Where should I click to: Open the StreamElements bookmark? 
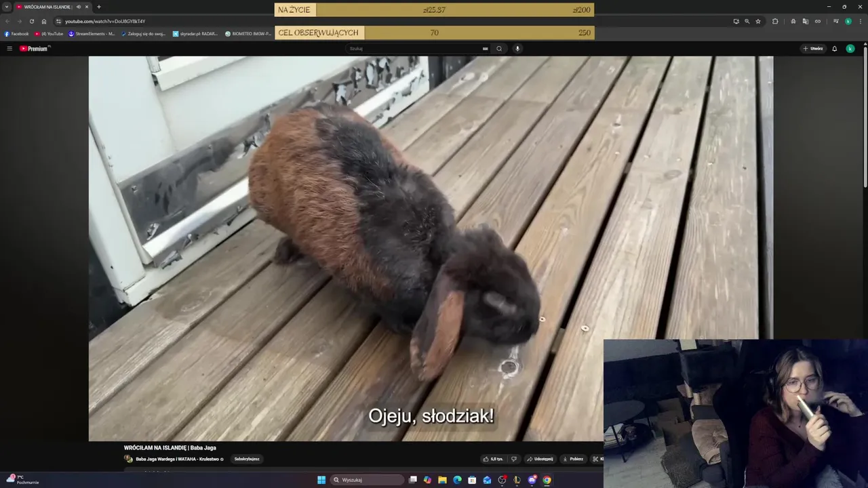click(92, 33)
